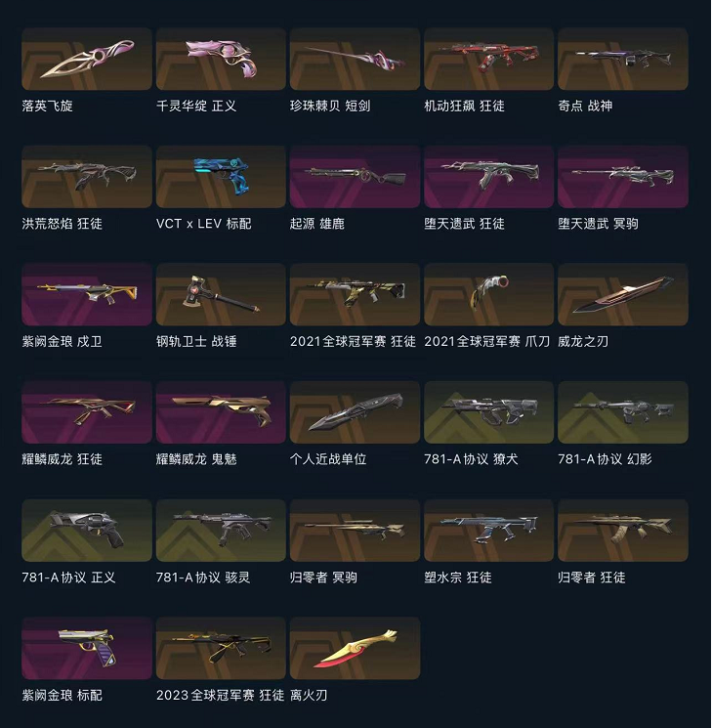Open the 千灵华绽 正义 pistol skin
This screenshot has width=712, height=728.
221,59
